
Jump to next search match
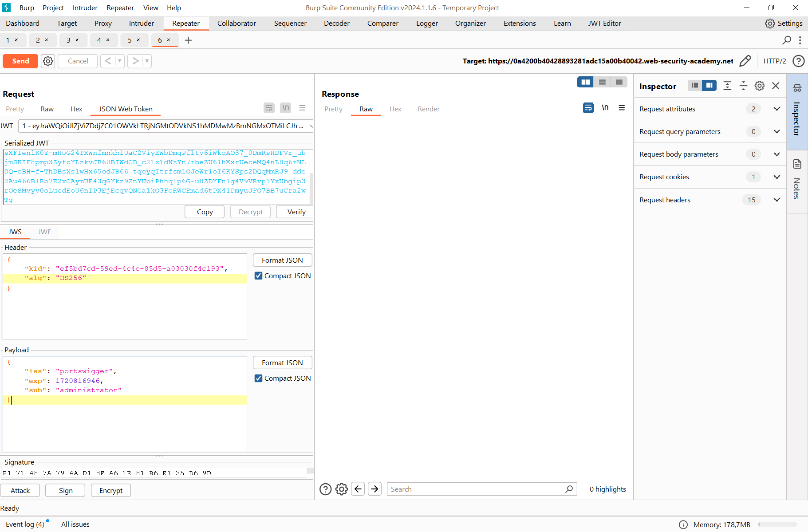click(x=375, y=489)
